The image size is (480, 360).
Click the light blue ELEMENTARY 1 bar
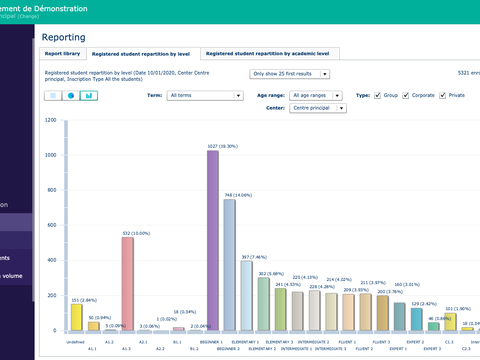247,296
